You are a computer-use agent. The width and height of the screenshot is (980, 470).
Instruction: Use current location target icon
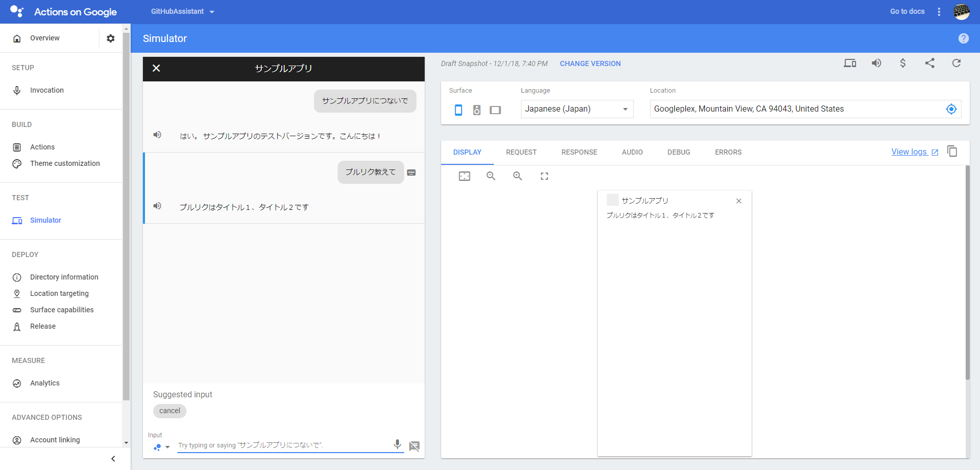pos(951,109)
